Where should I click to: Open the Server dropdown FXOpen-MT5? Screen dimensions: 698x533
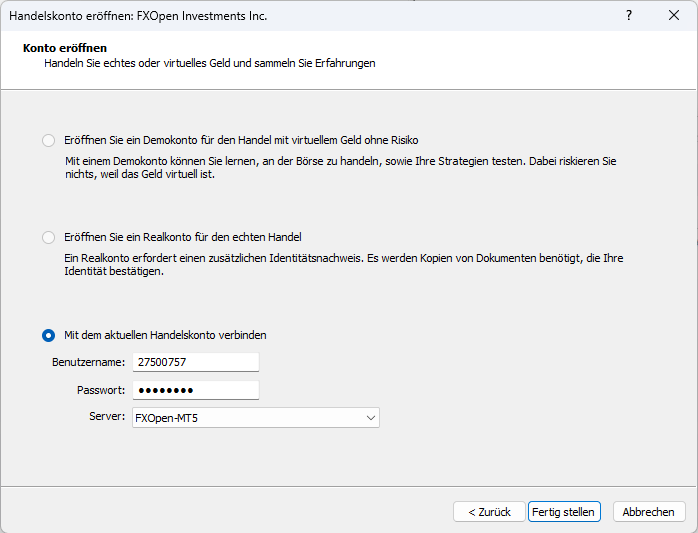point(256,418)
